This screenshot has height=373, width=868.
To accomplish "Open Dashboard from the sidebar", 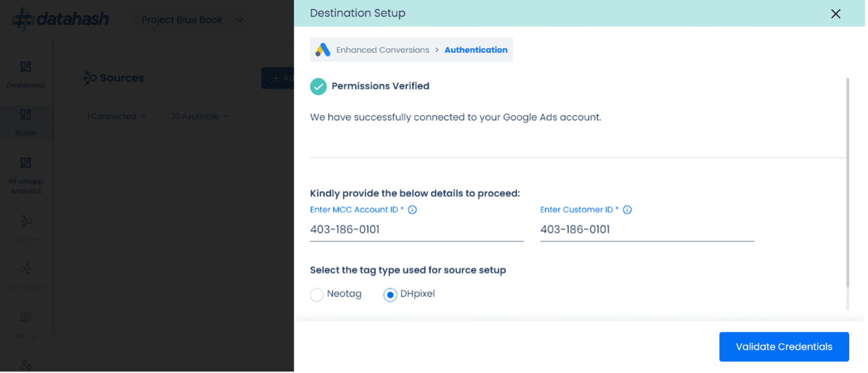I will 26,75.
